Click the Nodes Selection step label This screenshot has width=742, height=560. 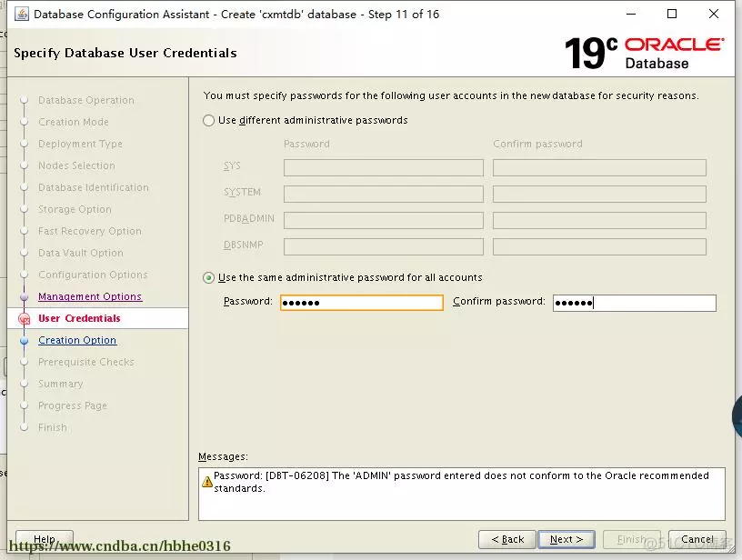click(76, 165)
